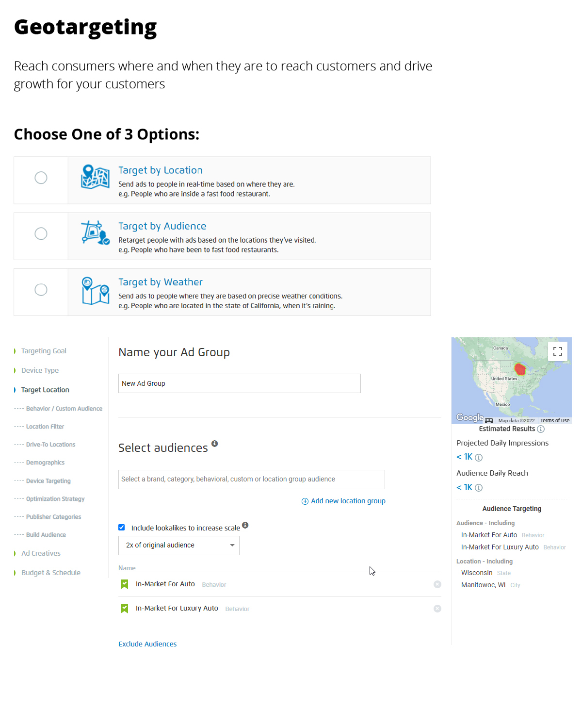This screenshot has height=728, width=582.
Task: Select the Target by Audience radio button
Action: point(41,234)
